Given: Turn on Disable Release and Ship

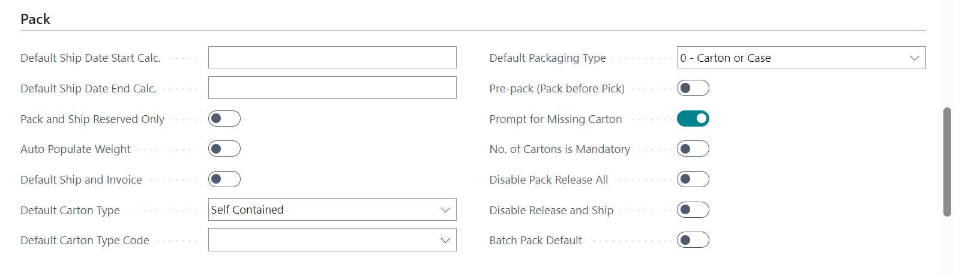Looking at the screenshot, I should click(x=693, y=210).
